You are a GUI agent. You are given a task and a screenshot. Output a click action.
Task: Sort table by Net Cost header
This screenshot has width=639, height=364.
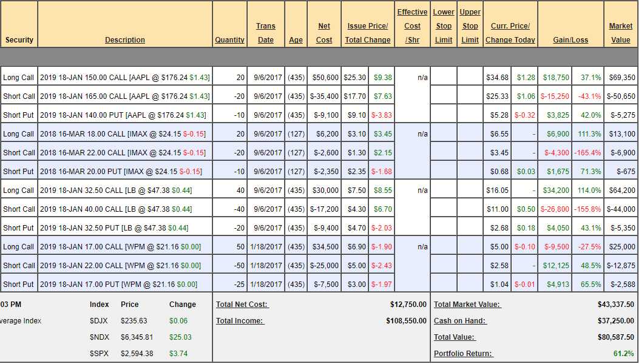[324, 33]
